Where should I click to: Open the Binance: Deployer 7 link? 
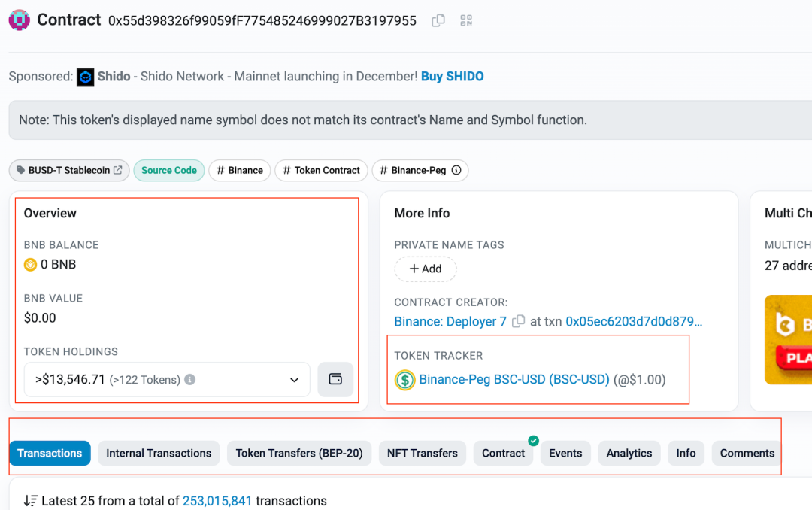click(450, 321)
